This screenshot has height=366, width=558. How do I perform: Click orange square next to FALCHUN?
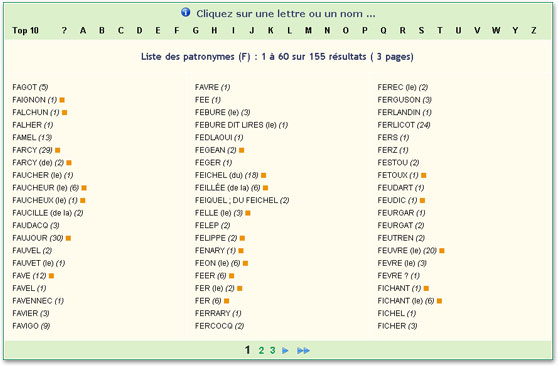(x=64, y=113)
